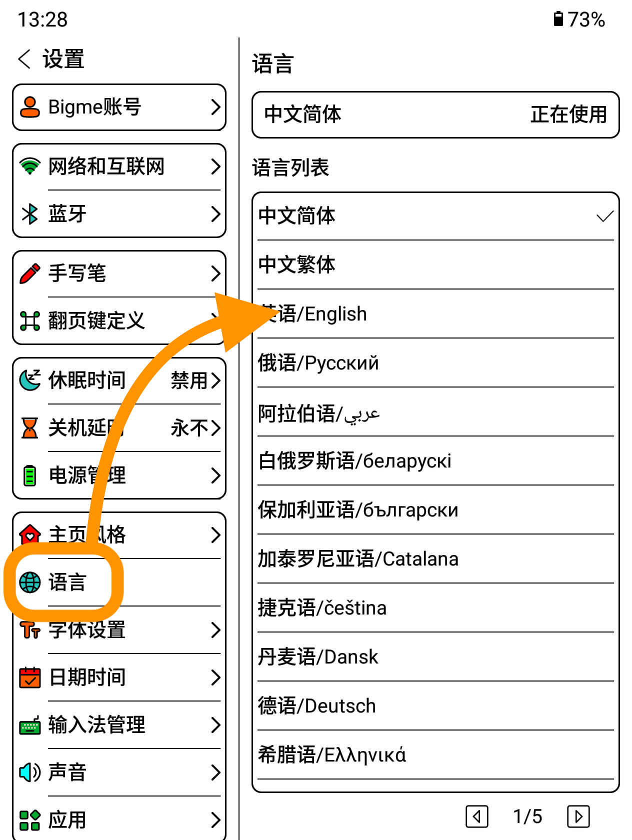
Task: Tap the keyboard icon for 输入法管理
Action: (x=30, y=725)
